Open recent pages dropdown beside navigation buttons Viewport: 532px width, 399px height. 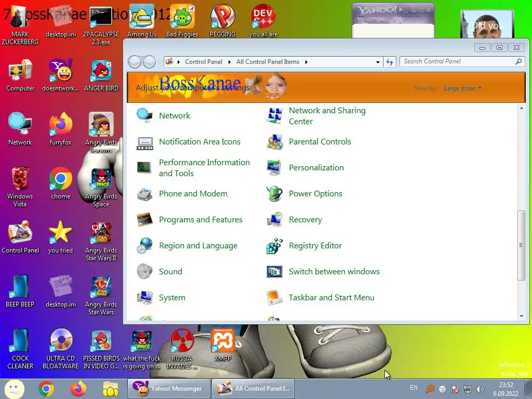click(159, 62)
